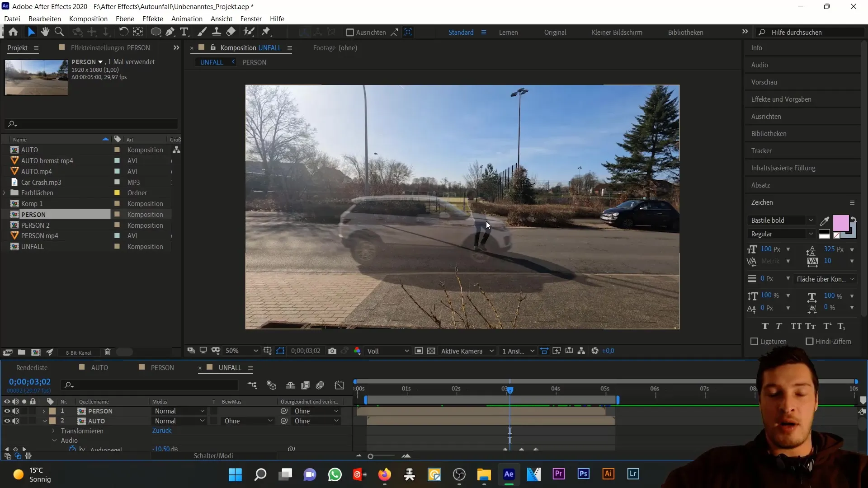Select the Rotation tool

tap(123, 32)
